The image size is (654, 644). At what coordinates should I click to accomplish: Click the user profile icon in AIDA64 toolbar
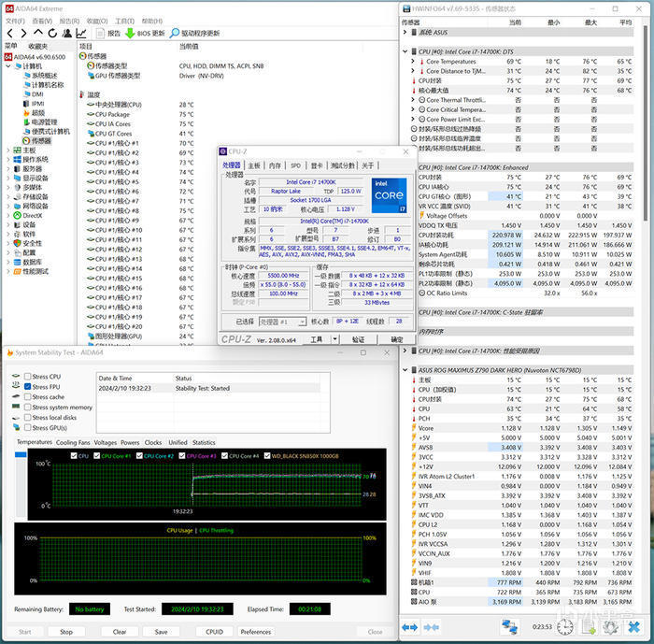65,33
